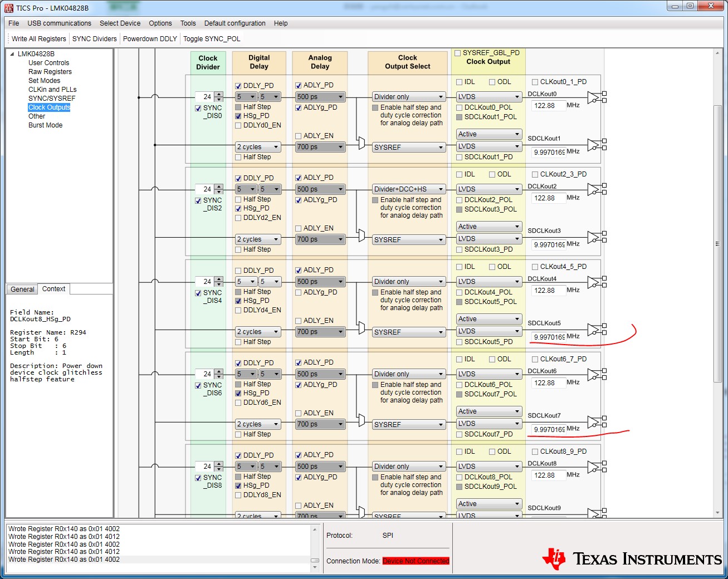Click the register log scrollbar thumb
Image resolution: width=728 pixels, height=579 pixels.
(x=315, y=560)
